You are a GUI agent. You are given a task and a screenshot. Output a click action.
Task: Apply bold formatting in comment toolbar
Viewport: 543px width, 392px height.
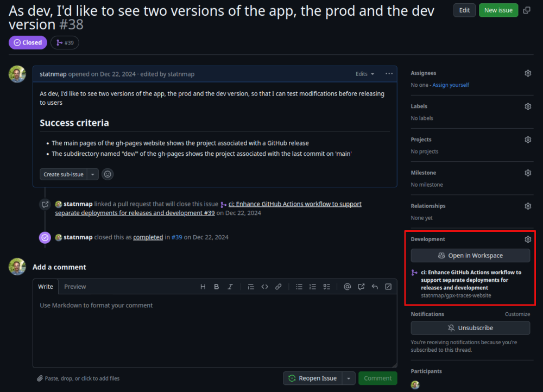pyautogui.click(x=217, y=287)
